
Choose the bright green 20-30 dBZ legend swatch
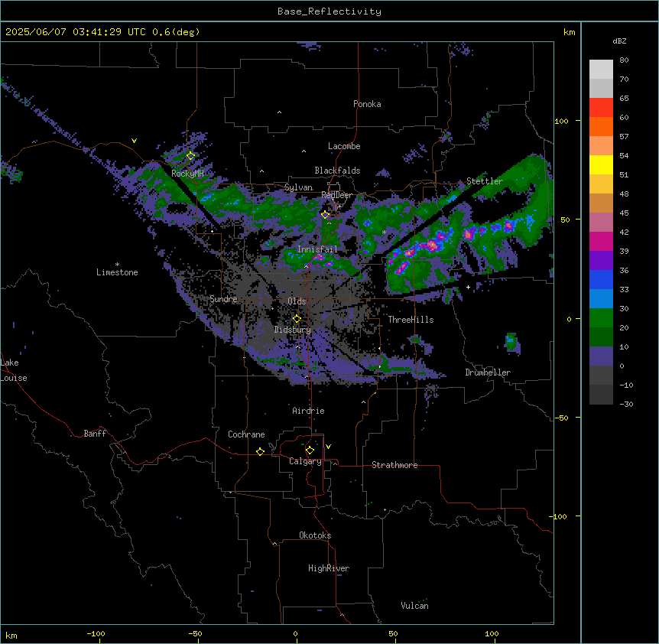[601, 318]
